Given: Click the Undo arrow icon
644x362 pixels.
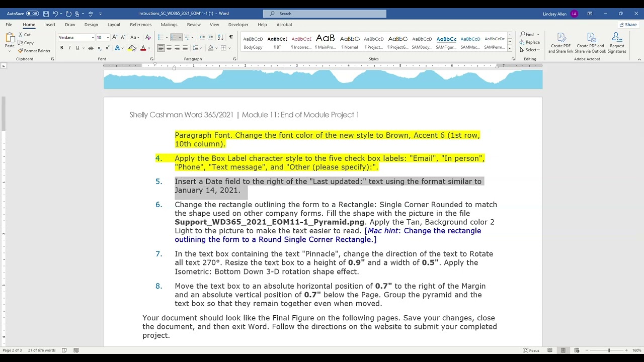Looking at the screenshot, I should [x=55, y=14].
